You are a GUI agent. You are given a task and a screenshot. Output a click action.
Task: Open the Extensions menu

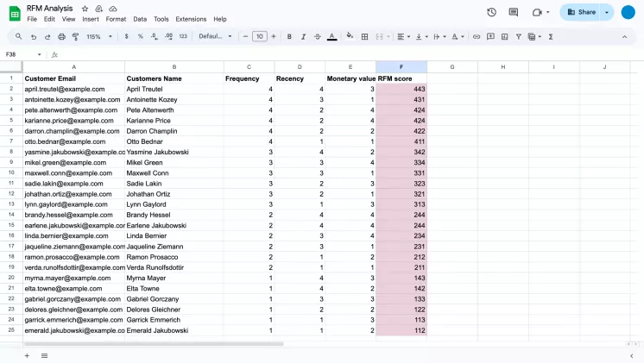point(191,19)
